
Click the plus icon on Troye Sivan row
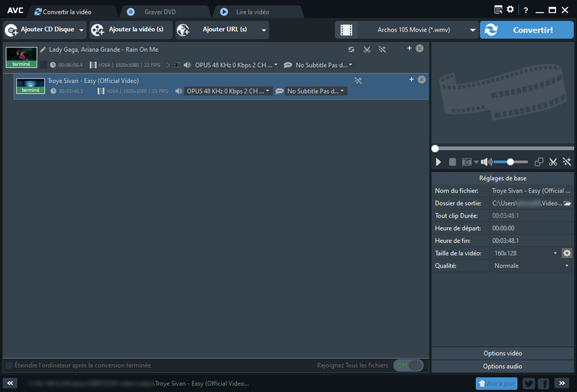(x=411, y=79)
